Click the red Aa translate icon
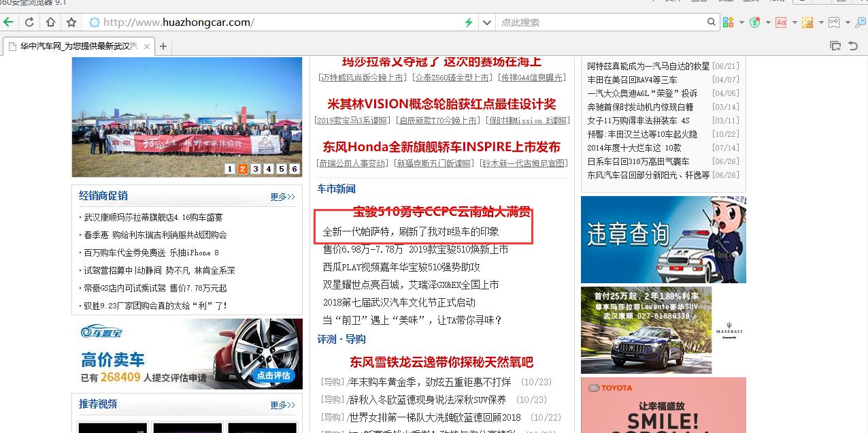The width and height of the screenshot is (868, 433). (x=781, y=22)
